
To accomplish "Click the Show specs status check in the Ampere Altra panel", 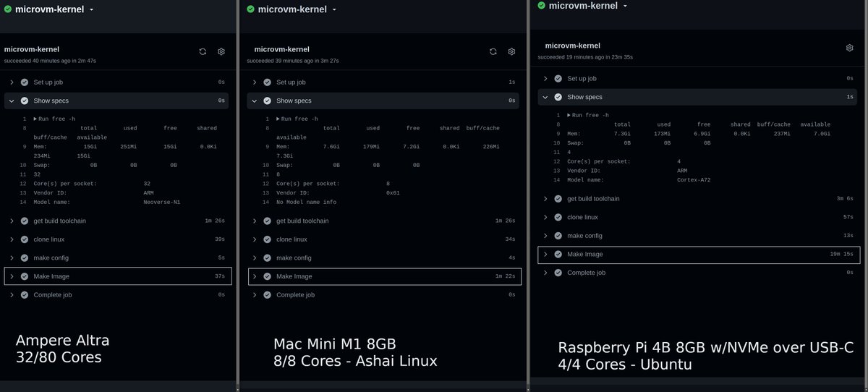I will click(x=25, y=101).
